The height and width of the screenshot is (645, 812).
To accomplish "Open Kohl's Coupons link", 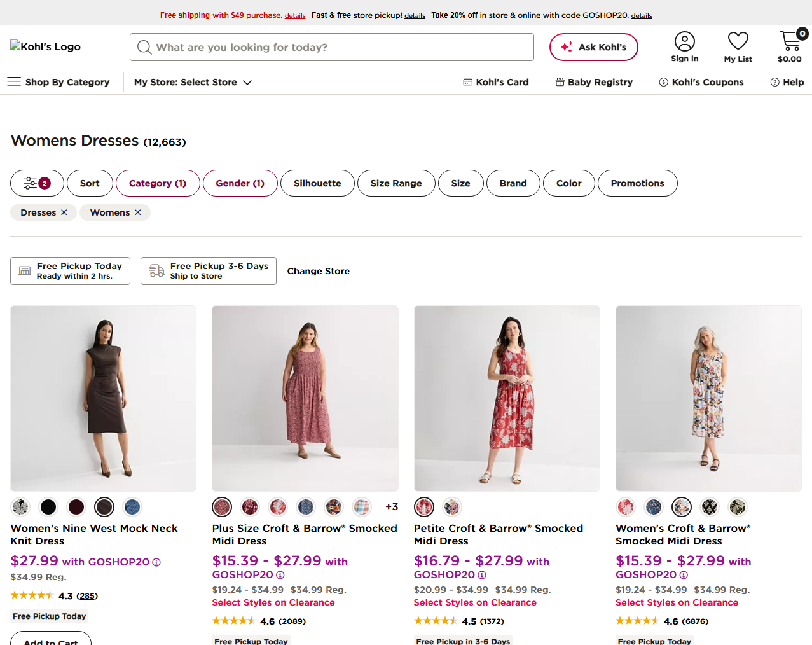I will [x=701, y=82].
